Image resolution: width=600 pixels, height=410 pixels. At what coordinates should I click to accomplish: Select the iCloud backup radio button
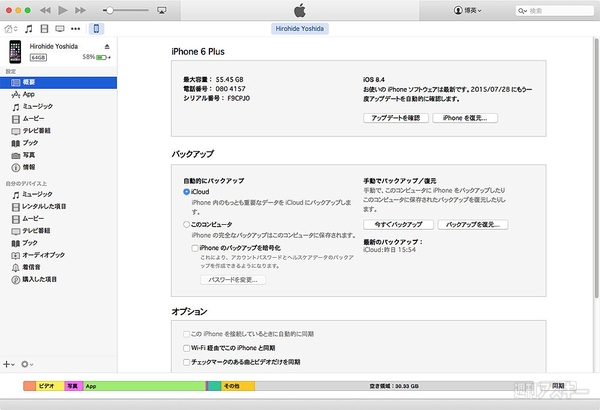click(x=186, y=192)
